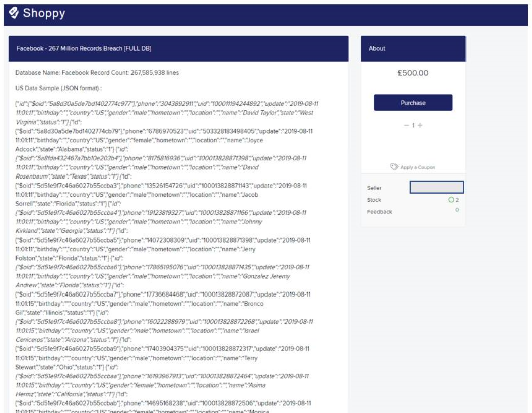Click the redacted Seller name box
This screenshot has height=413, width=532.
(x=437, y=187)
